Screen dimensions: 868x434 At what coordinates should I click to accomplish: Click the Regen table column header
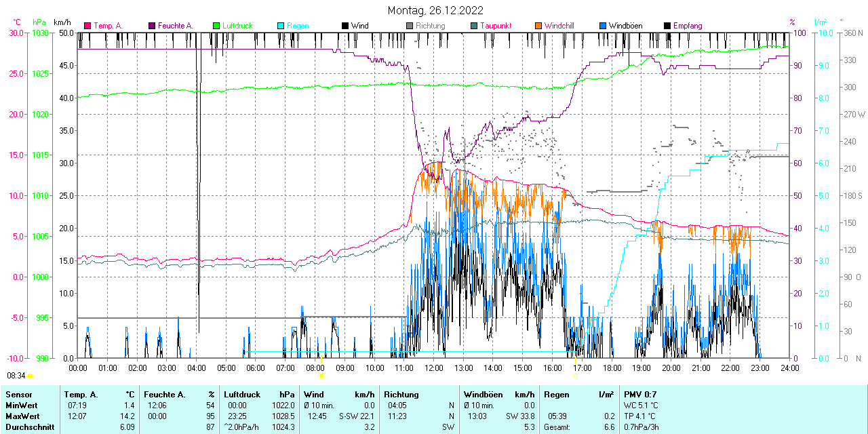click(x=556, y=394)
